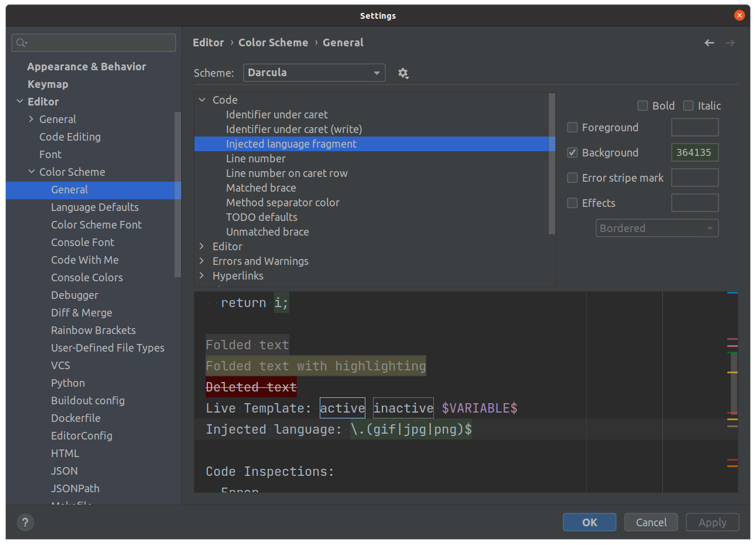756x545 pixels.
Task: Click the Cancel button
Action: [651, 522]
